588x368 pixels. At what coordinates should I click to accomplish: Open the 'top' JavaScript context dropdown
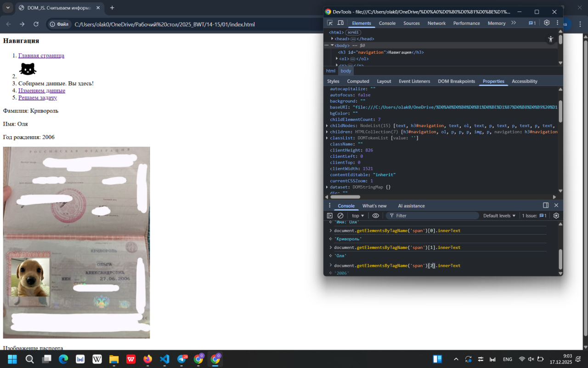coord(358,216)
